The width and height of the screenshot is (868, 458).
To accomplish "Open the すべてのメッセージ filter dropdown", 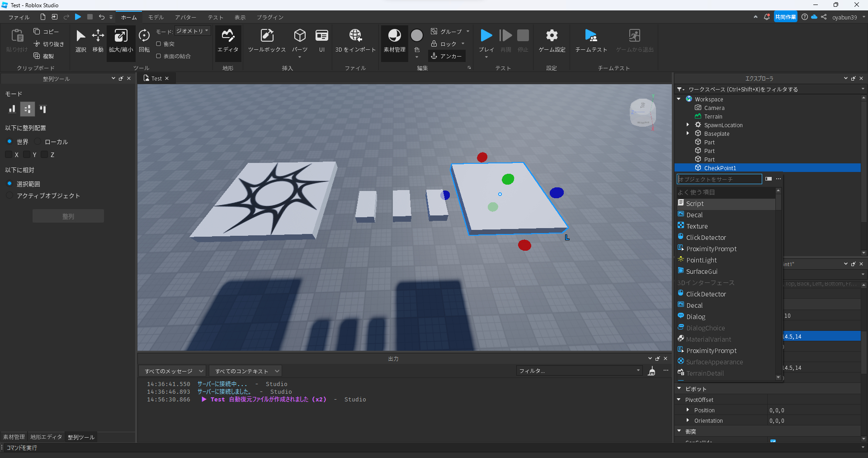I will pyautogui.click(x=172, y=371).
